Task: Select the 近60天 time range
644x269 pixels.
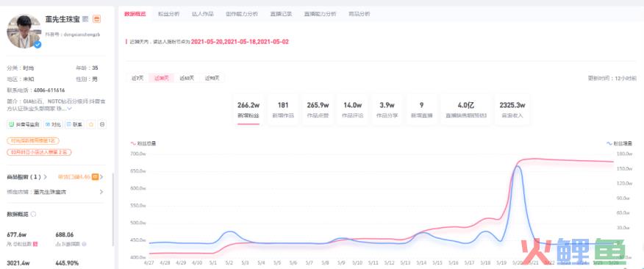Action: [187, 78]
